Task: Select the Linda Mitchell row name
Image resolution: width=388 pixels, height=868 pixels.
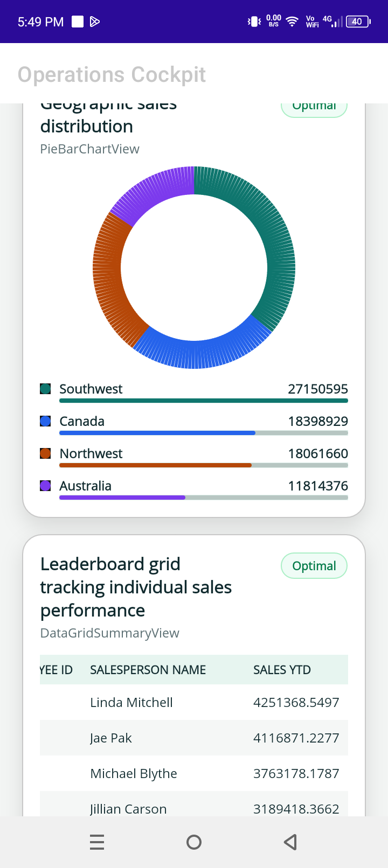Action: coord(131,702)
